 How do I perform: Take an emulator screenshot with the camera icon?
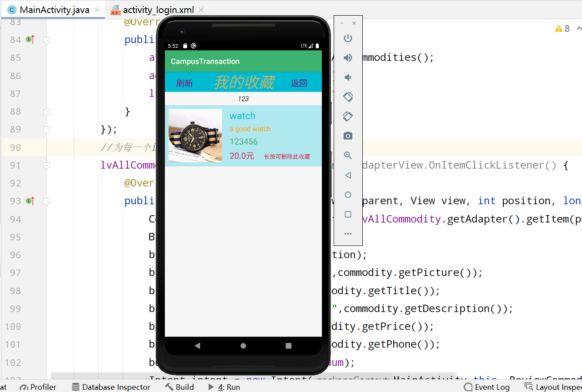coord(348,136)
